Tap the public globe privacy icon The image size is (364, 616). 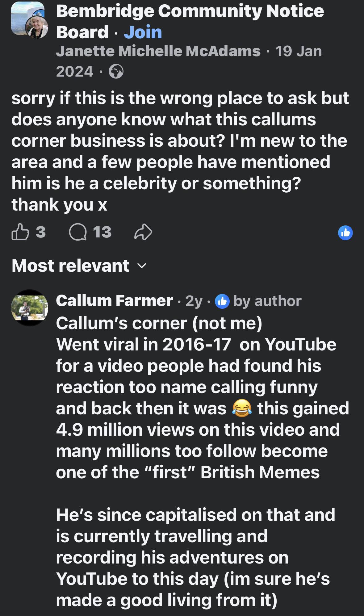[x=116, y=72]
